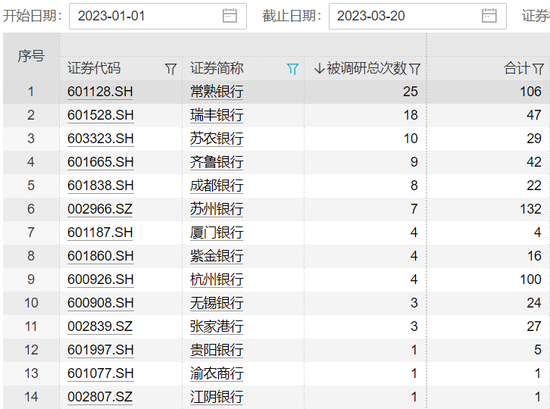Open stock code link 002839.SZ
The height and width of the screenshot is (409, 550).
100,327
